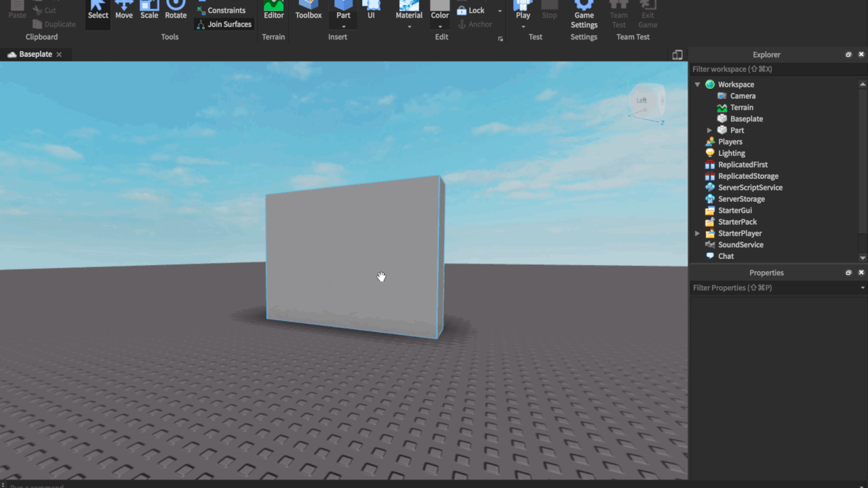Select Lighting service in Explorer
Image resolution: width=868 pixels, height=488 pixels.
[x=731, y=153]
